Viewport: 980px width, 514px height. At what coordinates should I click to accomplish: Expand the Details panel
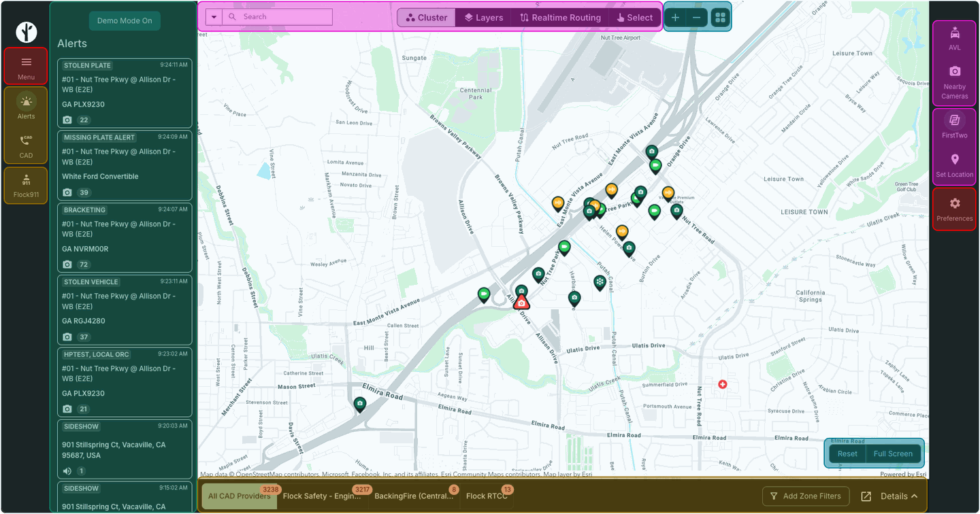coord(900,496)
